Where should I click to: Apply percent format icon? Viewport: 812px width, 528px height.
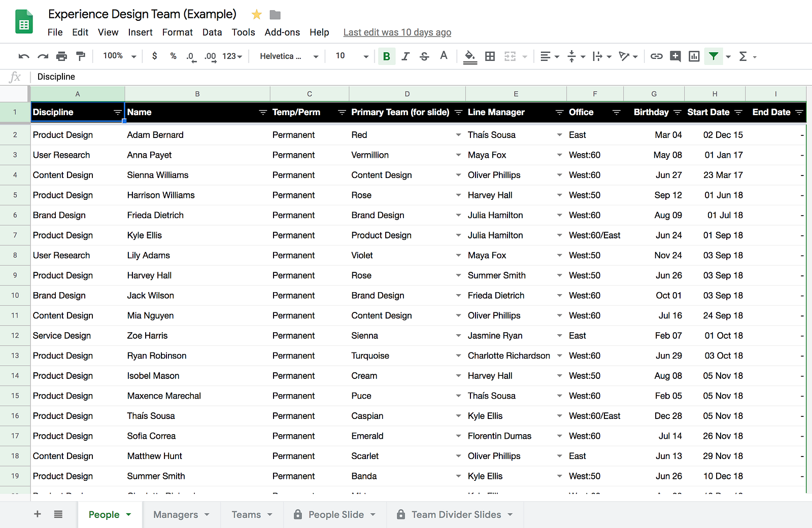pos(174,56)
